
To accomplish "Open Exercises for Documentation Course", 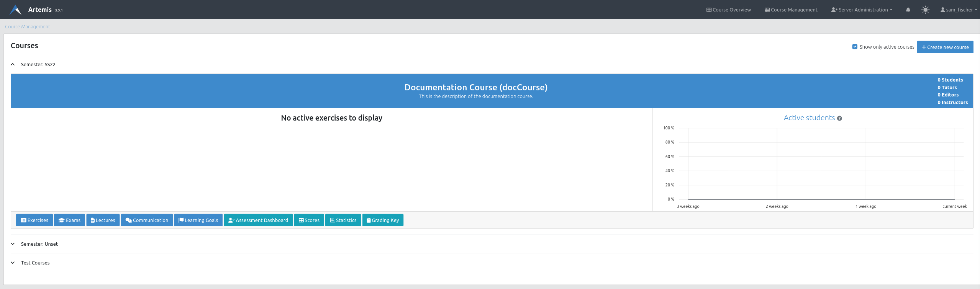I will click(34, 220).
